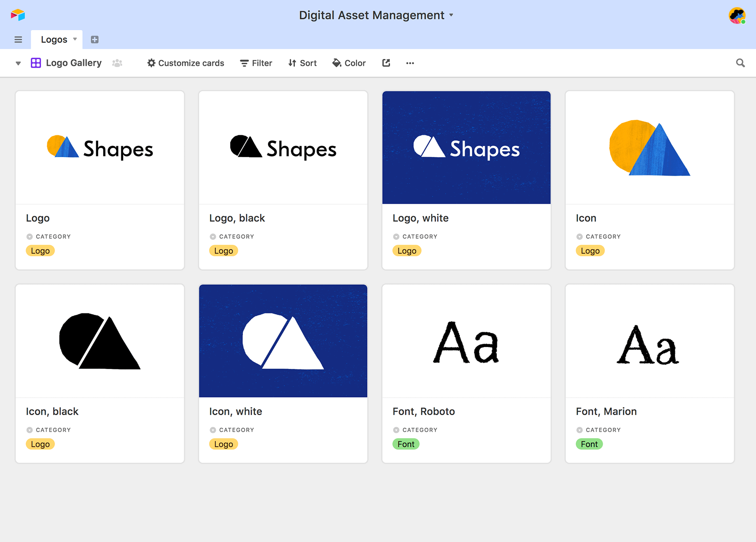Open the Color options
756x542 pixels.
coord(349,63)
